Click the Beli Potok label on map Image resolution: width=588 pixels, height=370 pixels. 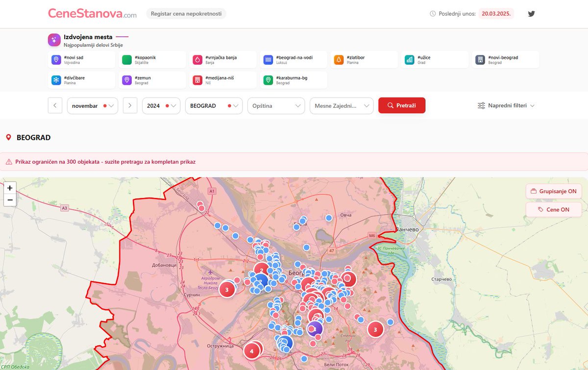pyautogui.click(x=336, y=365)
